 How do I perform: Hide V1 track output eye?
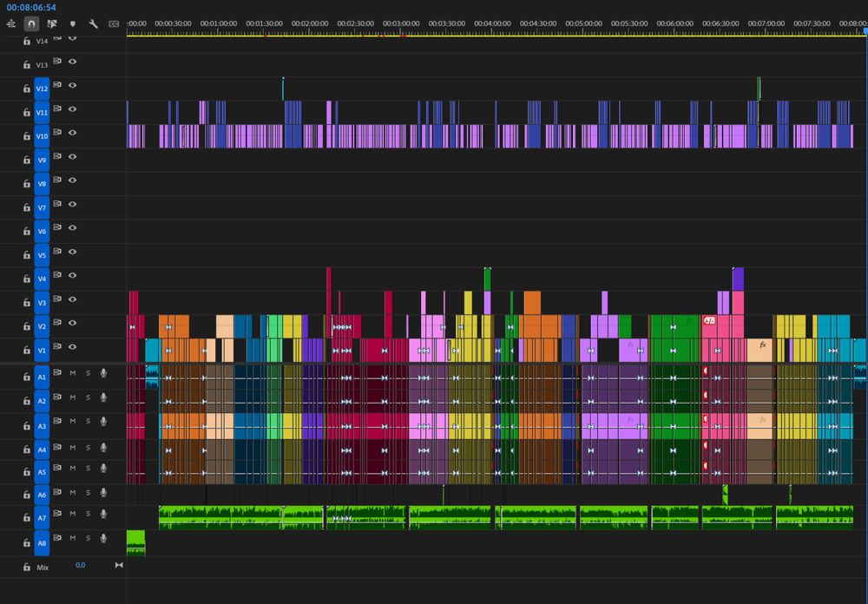tap(73, 346)
